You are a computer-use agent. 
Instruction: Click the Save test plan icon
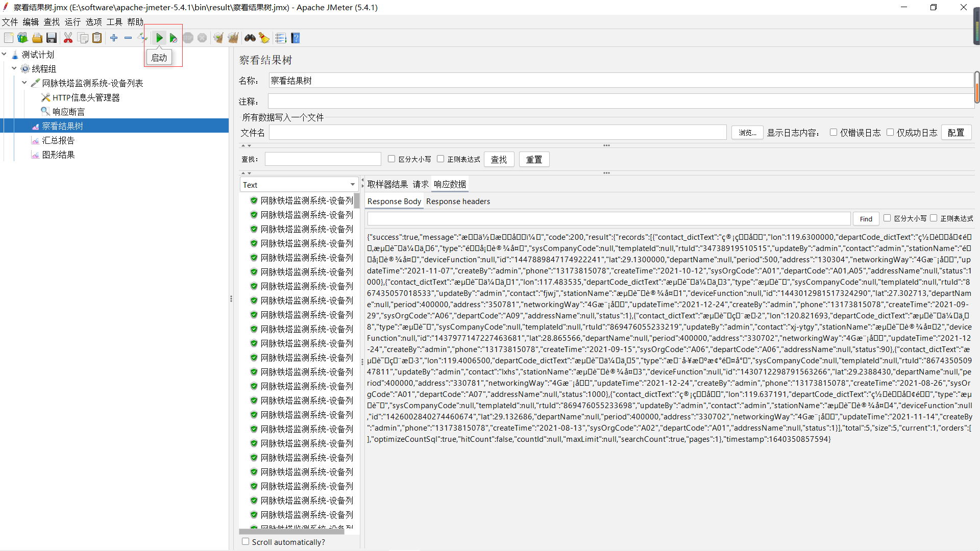coord(52,38)
